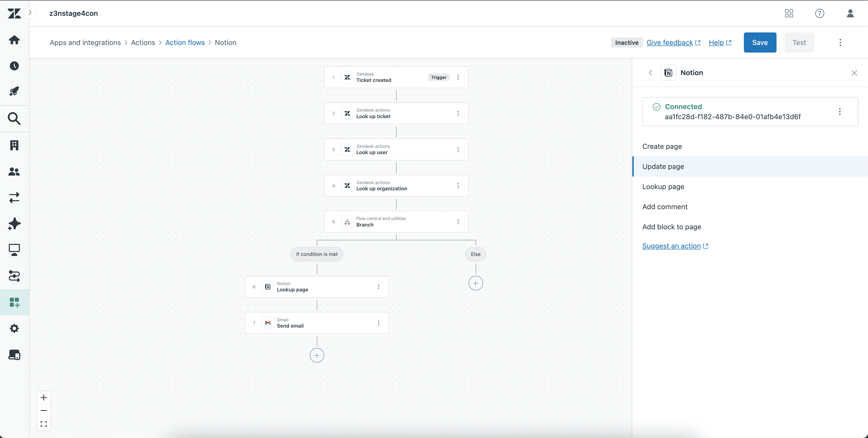The height and width of the screenshot is (438, 868).
Task: Click the Gmail icon on Send email step
Action: coord(268,323)
